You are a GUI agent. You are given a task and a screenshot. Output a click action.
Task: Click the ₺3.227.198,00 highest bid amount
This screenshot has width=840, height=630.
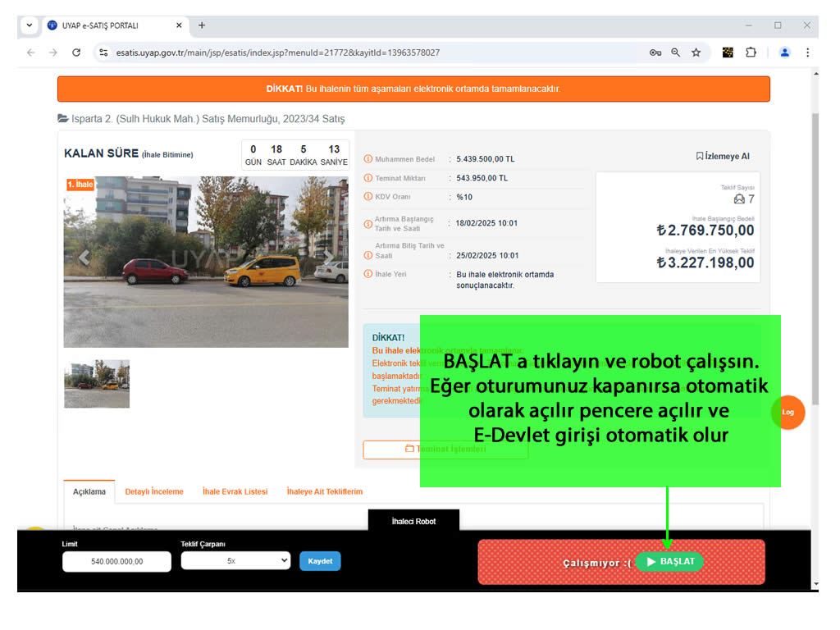pos(705,262)
